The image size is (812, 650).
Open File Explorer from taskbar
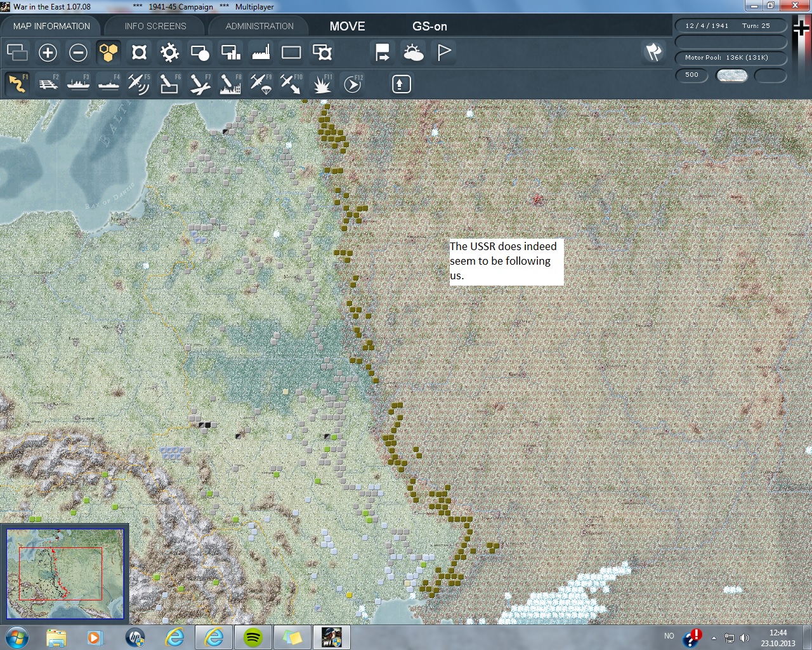click(x=56, y=637)
